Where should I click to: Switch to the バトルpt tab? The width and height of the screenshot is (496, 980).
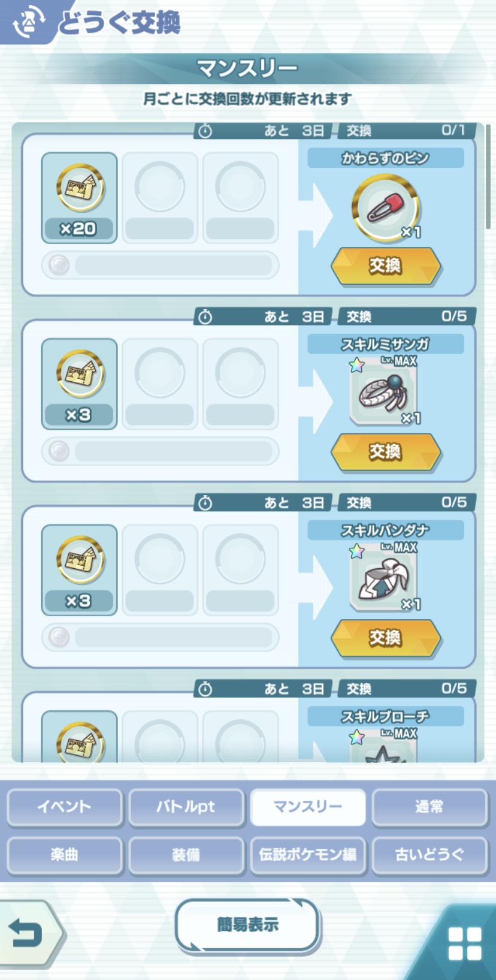186,807
